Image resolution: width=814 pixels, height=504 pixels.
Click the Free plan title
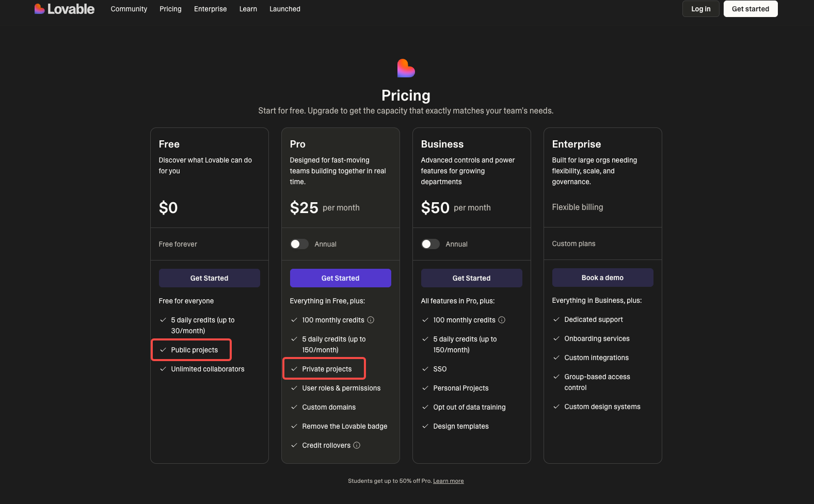[169, 144]
